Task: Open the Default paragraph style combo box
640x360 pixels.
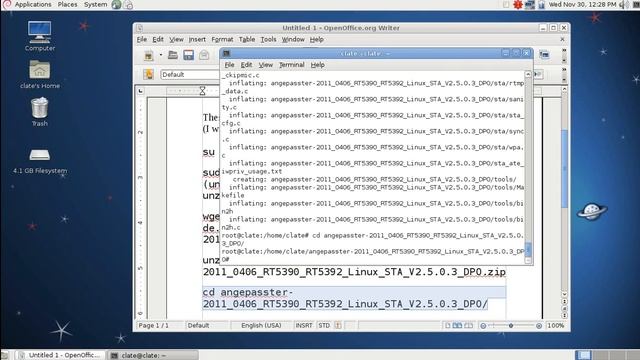Action: tap(190, 75)
